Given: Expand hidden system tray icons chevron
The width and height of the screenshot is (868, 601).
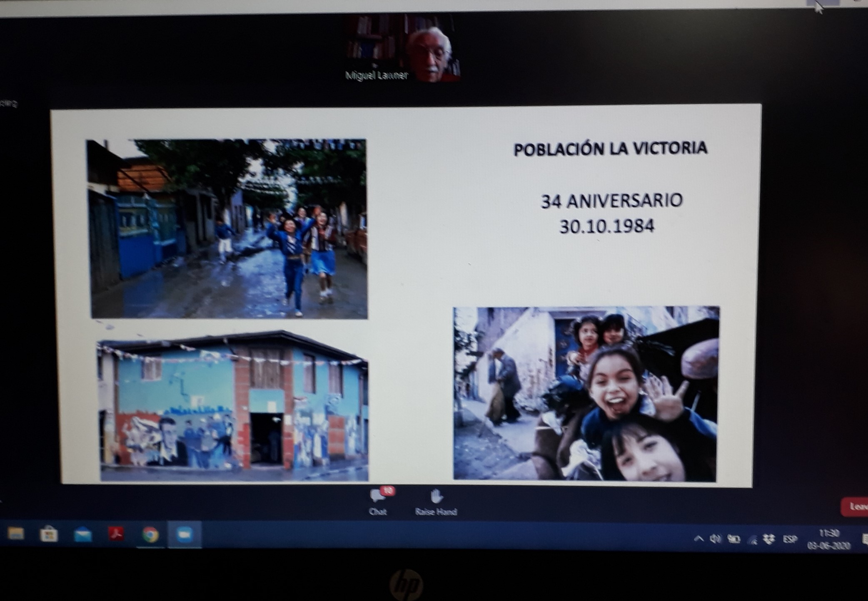Looking at the screenshot, I should (699, 539).
